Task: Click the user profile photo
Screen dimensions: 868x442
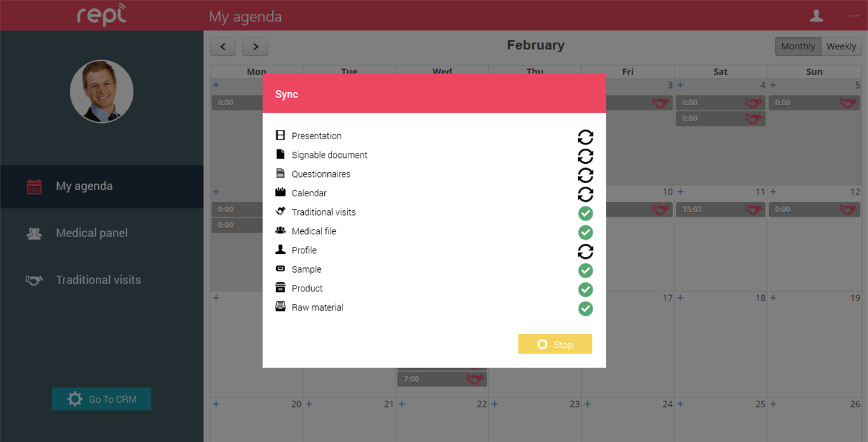Action: 101,92
